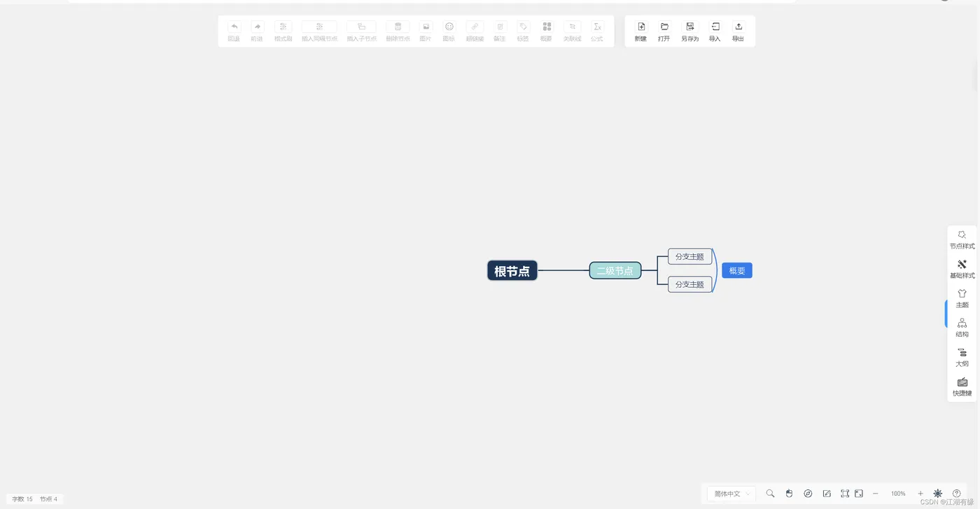Click the 前进 redo icon
Screen dimensions: 980x509
[258, 27]
